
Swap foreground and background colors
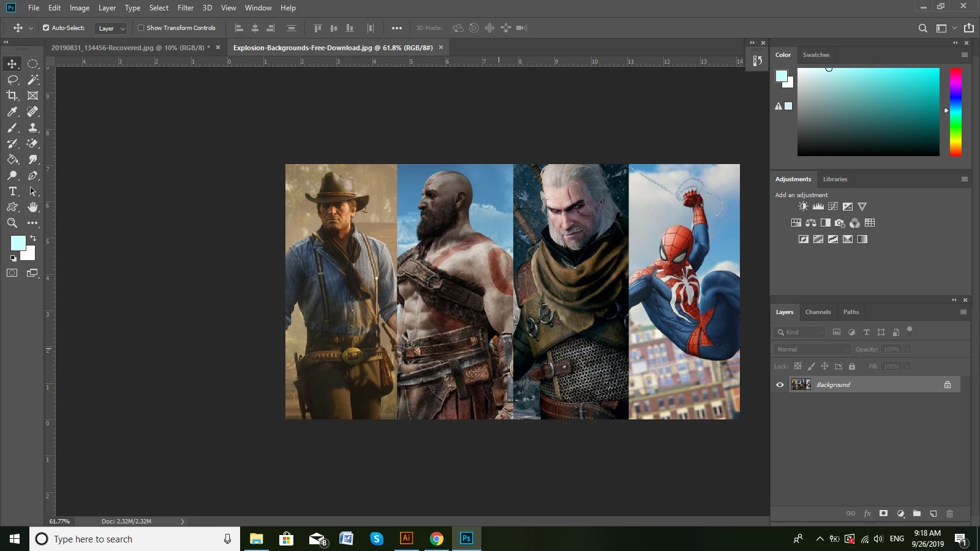(x=33, y=238)
